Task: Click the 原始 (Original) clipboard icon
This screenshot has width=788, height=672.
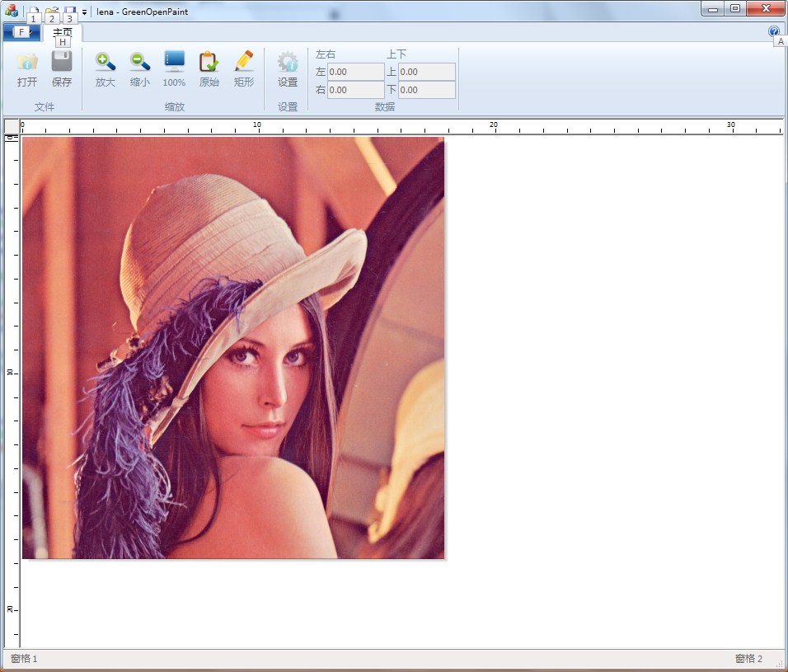Action: point(209,62)
